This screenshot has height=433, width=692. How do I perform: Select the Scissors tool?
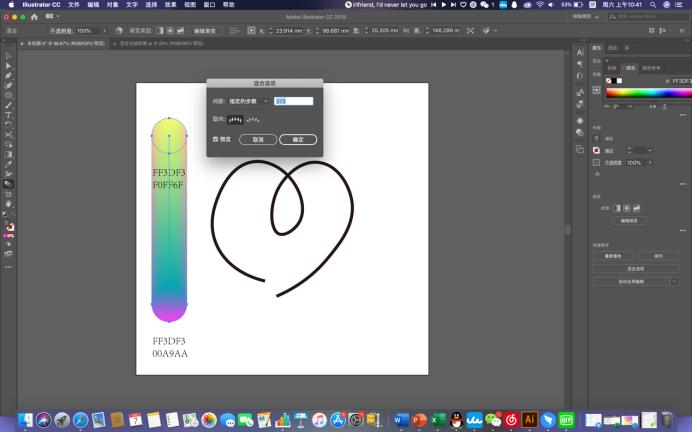(8, 135)
